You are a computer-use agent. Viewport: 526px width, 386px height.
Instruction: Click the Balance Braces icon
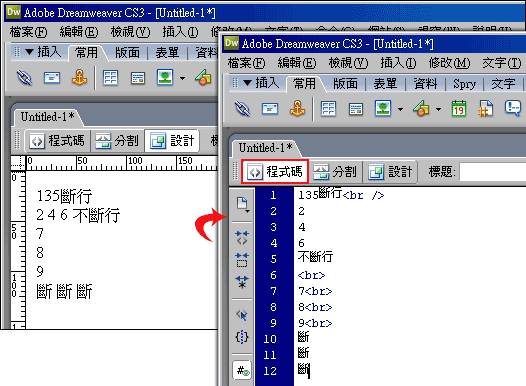pos(242,337)
